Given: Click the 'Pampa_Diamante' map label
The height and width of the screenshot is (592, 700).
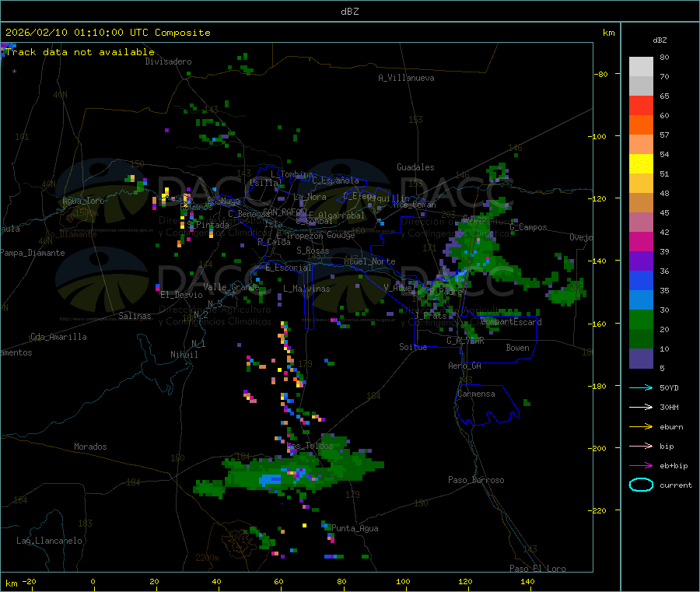Looking at the screenshot, I should [32, 253].
